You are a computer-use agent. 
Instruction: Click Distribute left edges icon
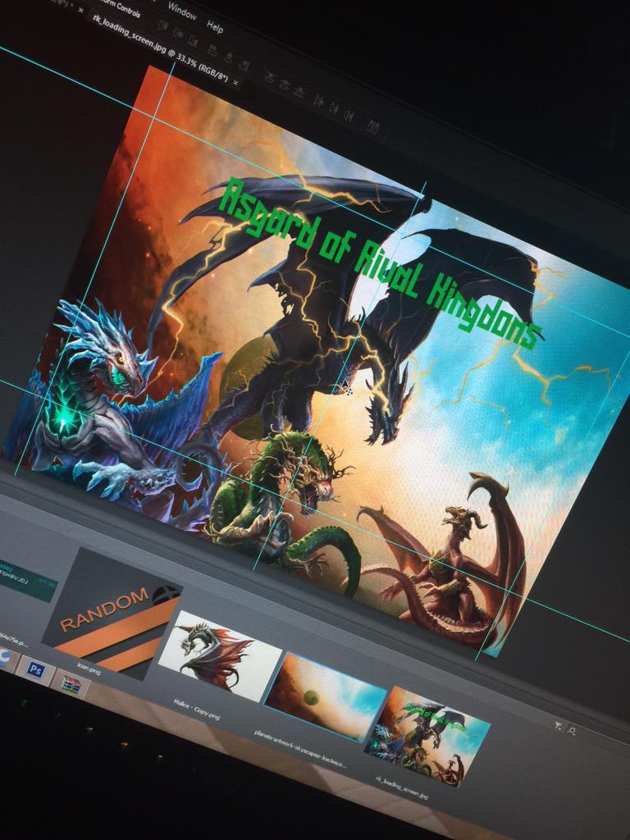click(319, 101)
